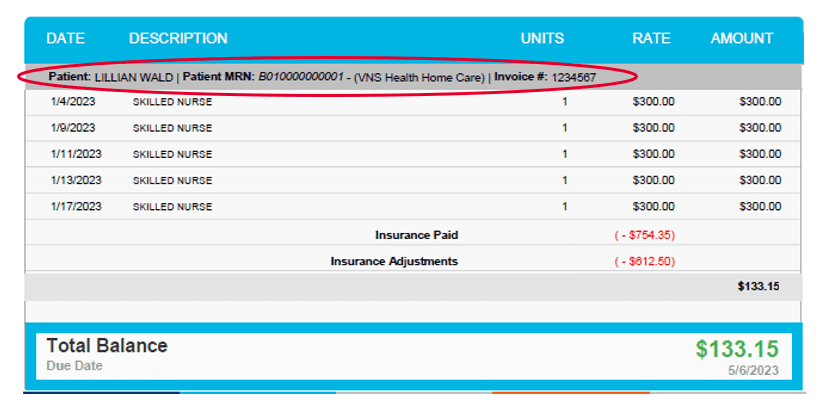This screenshot has width=820, height=407.
Task: Click the 1/13/2023 date entry
Action: [75, 180]
